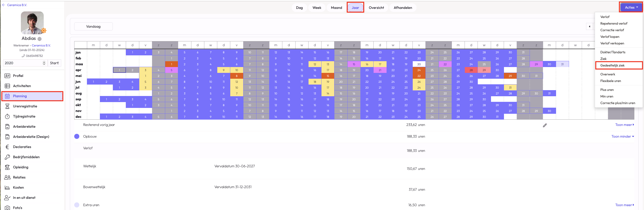Viewport: 644px width, 210px height.
Task: Click the pink April 5 calendar cell
Action: (x=172, y=70)
